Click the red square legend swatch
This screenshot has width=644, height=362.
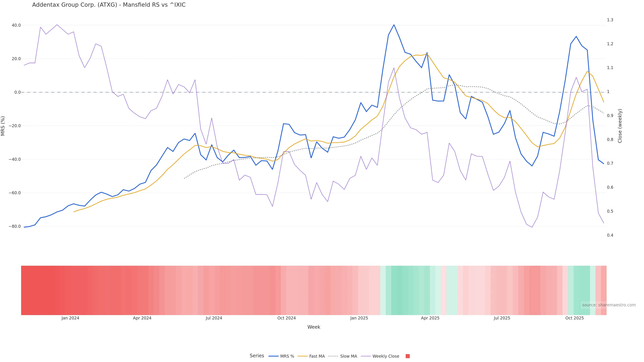408,356
